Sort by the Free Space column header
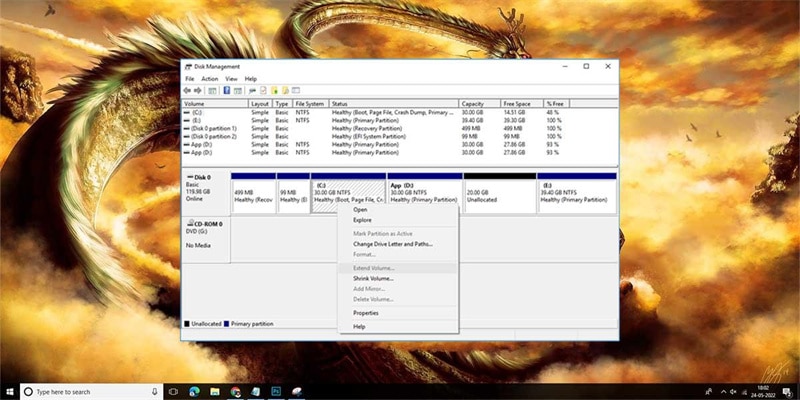The image size is (800, 400). pyautogui.click(x=522, y=104)
